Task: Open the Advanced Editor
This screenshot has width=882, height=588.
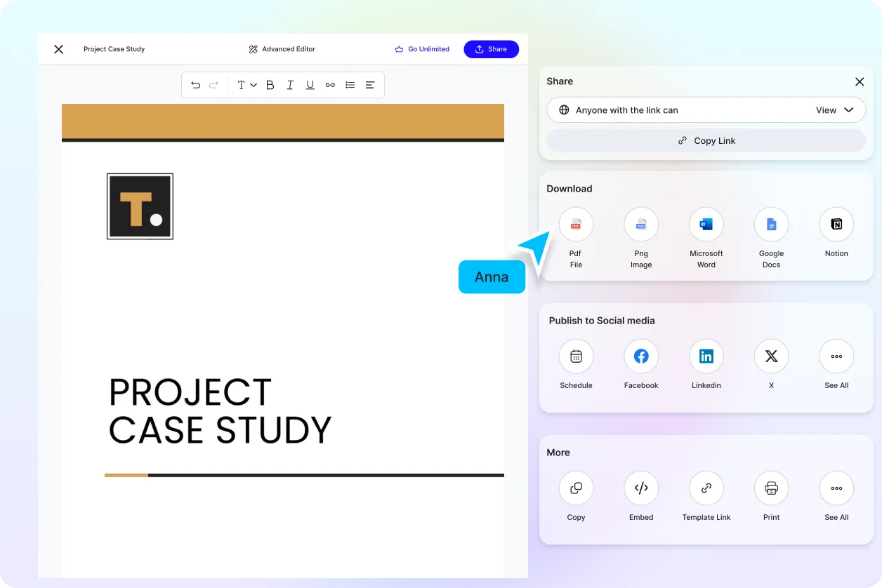Action: [282, 49]
